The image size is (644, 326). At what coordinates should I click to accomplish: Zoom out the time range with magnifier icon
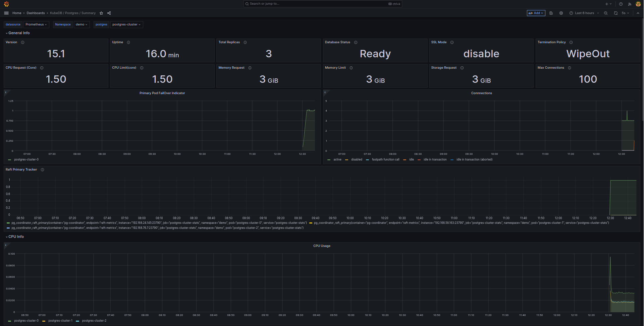(605, 13)
